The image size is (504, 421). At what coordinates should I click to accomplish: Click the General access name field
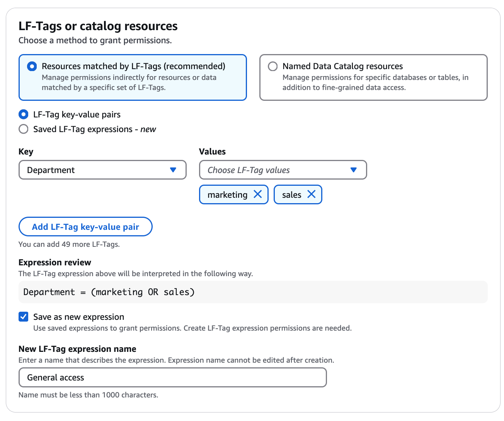click(x=172, y=377)
